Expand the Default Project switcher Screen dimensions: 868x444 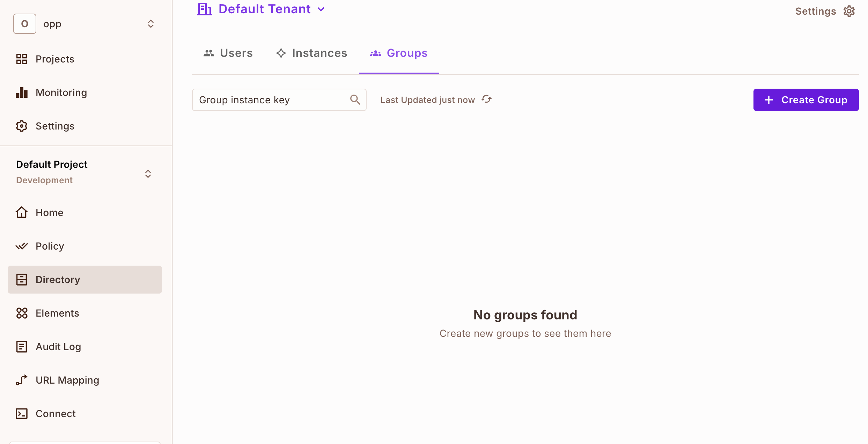pyautogui.click(x=148, y=173)
